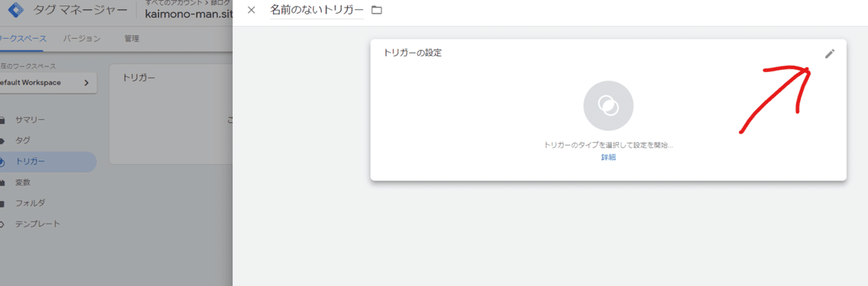This screenshot has width=868, height=286.
Task: Edit the trigger name field '名前のないトリガー'
Action: [317, 10]
